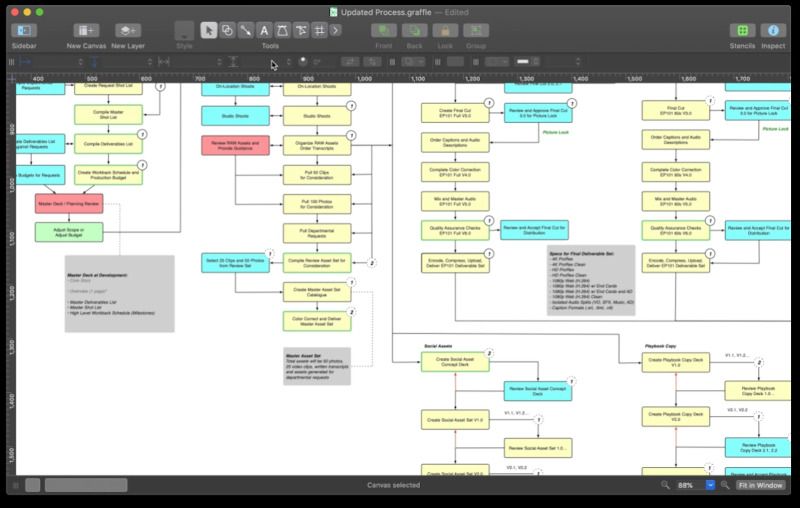Select Create Social Asset Concept Deck
The height and width of the screenshot is (508, 800).
point(455,362)
